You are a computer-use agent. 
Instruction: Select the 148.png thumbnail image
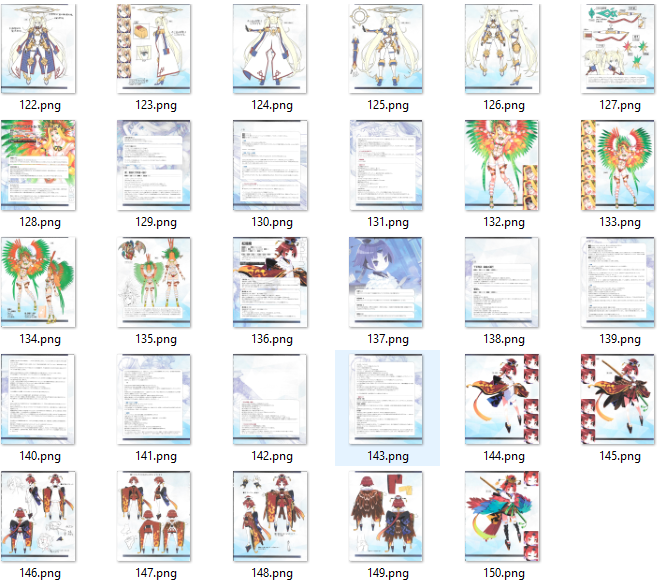pyautogui.click(x=270, y=517)
